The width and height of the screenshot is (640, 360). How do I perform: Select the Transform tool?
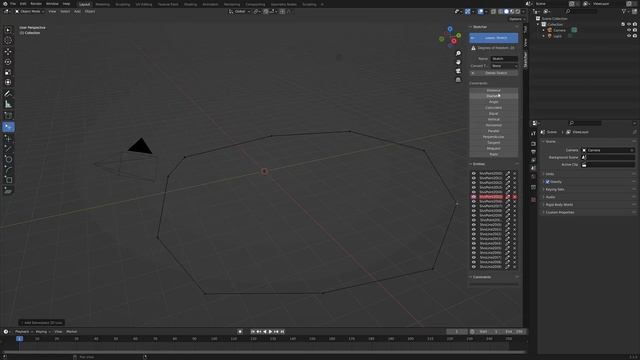(8, 82)
